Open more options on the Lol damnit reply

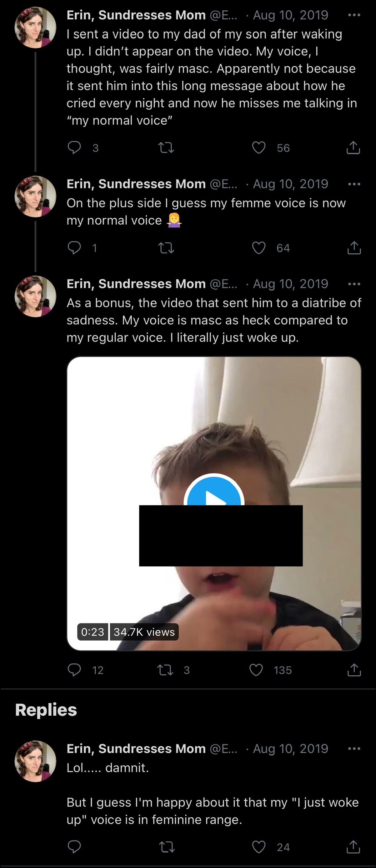pos(354,749)
